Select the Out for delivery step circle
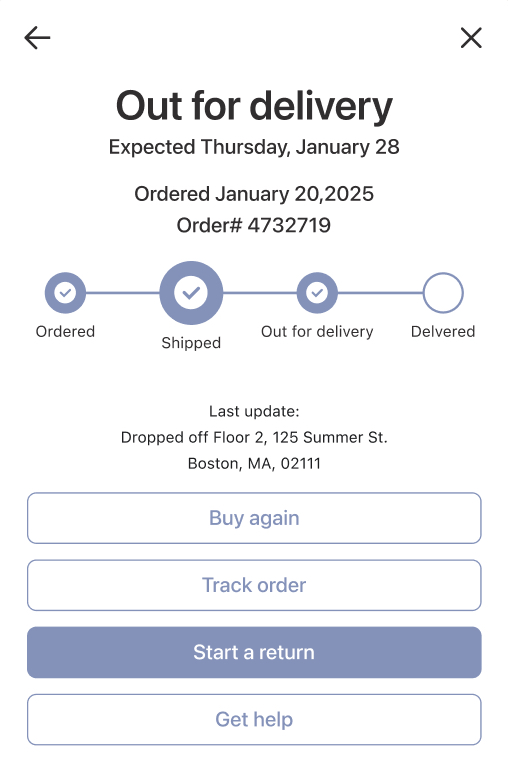 point(317,293)
